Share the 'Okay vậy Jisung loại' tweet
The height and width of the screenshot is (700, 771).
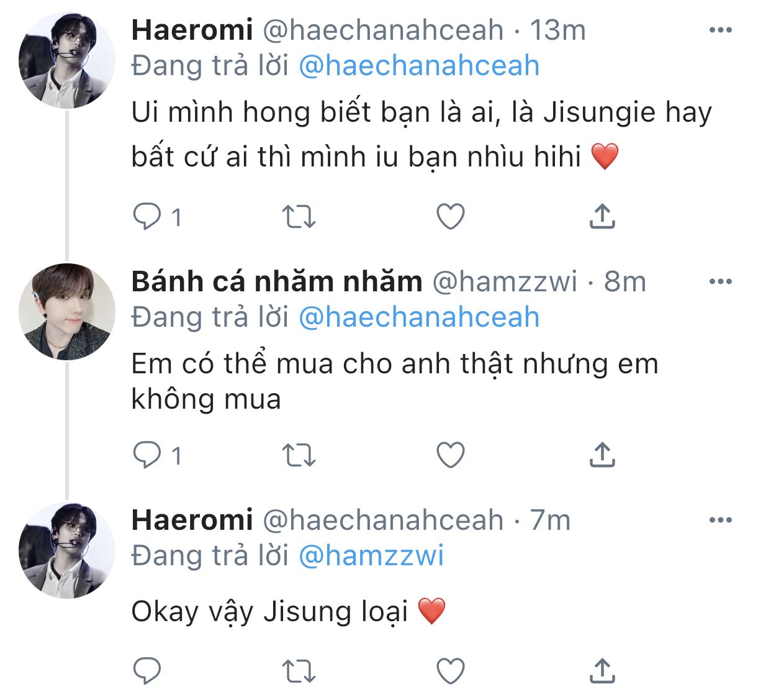(602, 670)
